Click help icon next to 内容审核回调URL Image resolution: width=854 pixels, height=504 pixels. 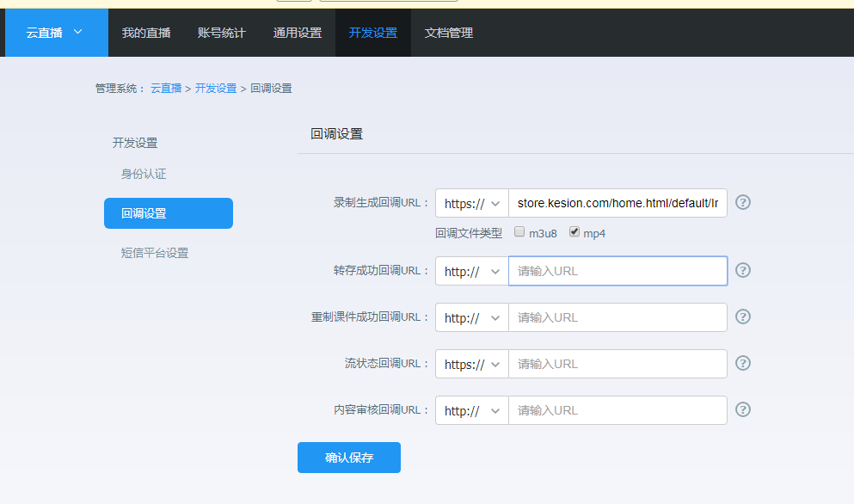[x=742, y=410]
